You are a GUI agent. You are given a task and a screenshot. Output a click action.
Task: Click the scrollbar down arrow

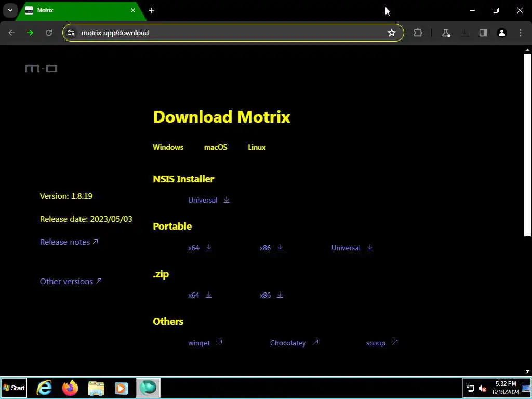tap(527, 371)
